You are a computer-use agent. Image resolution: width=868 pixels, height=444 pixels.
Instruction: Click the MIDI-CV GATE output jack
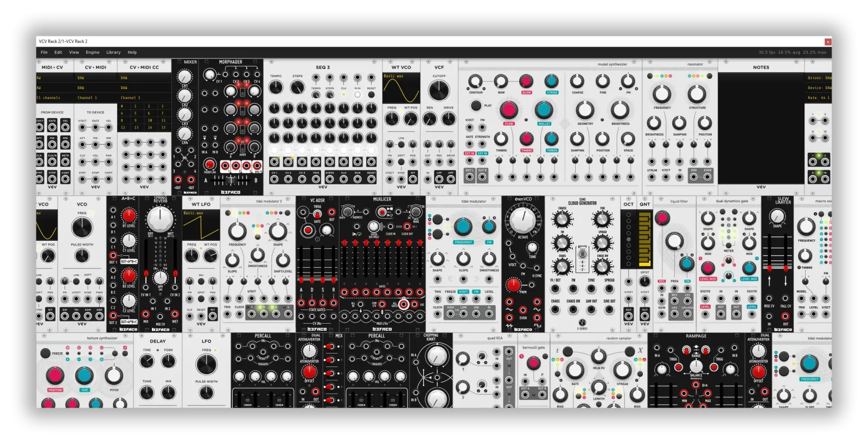(x=52, y=127)
